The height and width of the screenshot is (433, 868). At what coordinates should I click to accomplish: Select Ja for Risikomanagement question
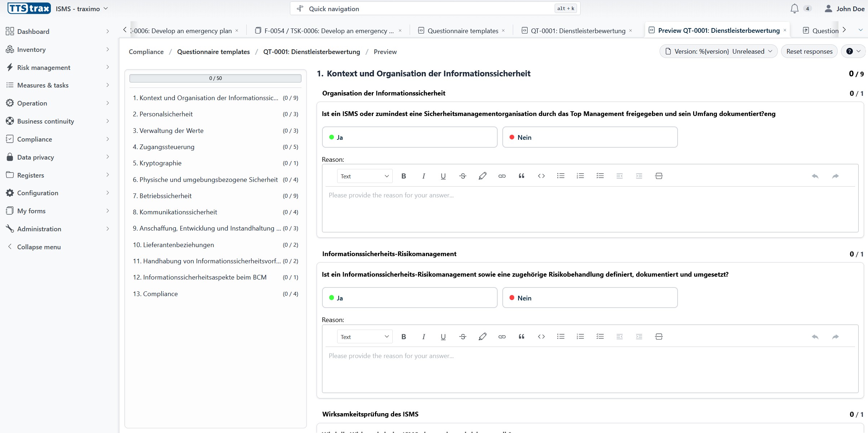409,298
